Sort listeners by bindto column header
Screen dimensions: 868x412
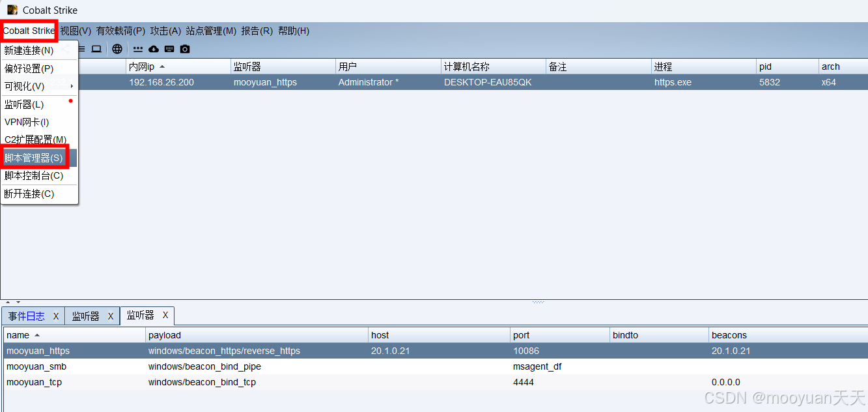coord(659,335)
